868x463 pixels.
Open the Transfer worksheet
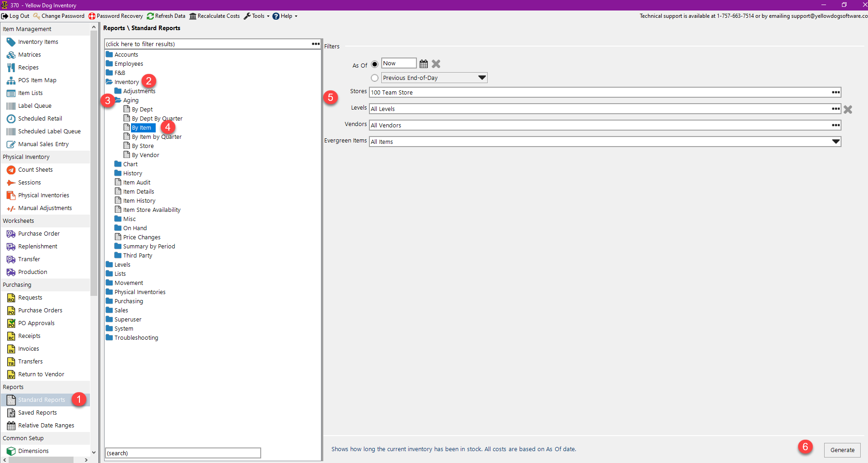coord(29,259)
